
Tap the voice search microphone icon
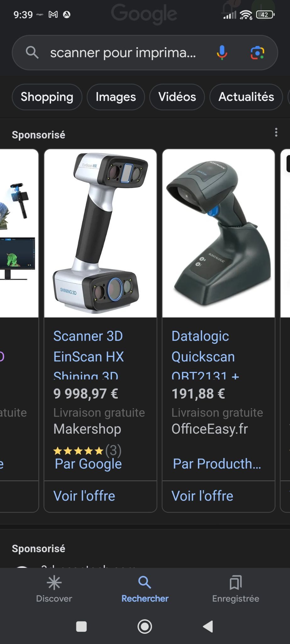point(222,53)
